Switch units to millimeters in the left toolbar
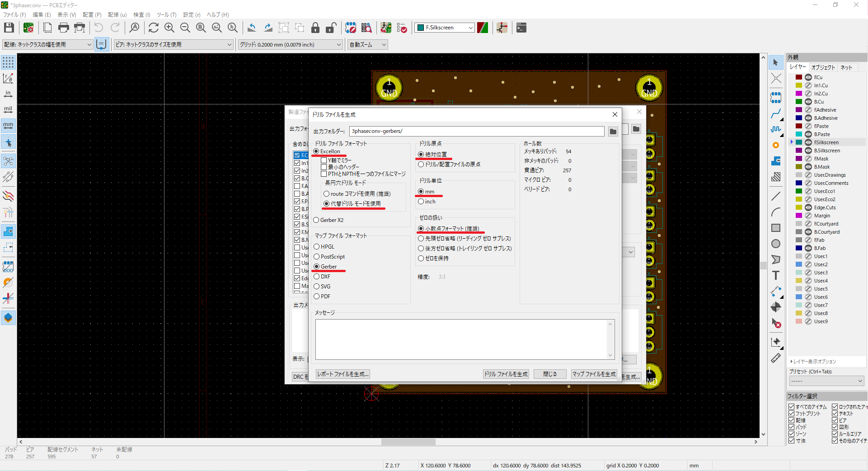Screen dimensions: 868x471 8,126
